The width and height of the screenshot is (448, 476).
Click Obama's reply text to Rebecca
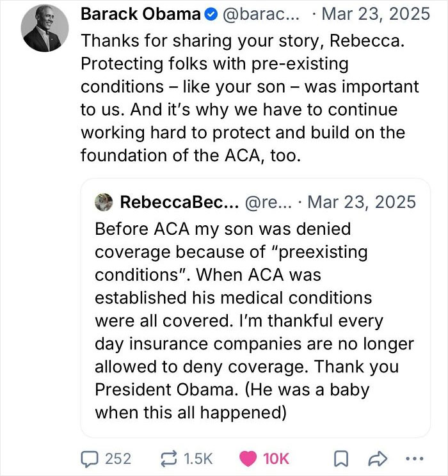pyautogui.click(x=250, y=98)
